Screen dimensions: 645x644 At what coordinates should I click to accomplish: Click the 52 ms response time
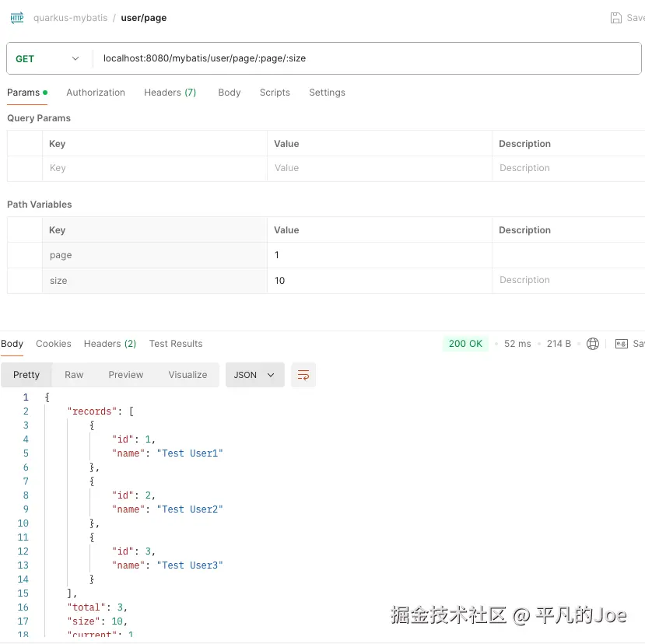coord(517,343)
